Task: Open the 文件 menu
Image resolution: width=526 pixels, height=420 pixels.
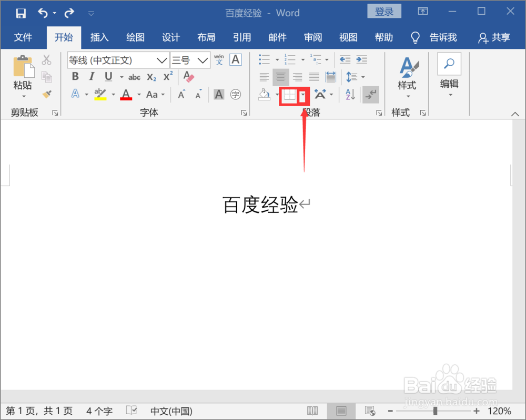Action: click(23, 37)
